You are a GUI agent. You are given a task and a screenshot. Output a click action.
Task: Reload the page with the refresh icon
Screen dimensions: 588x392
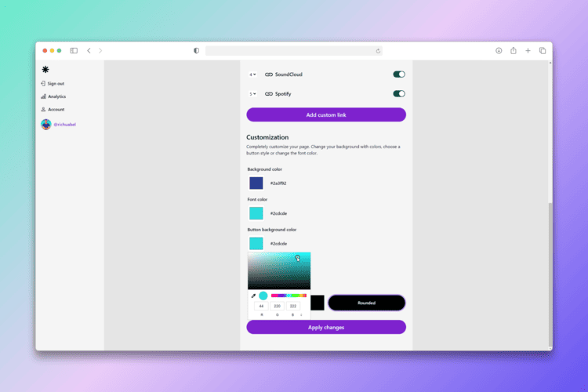pyautogui.click(x=378, y=51)
